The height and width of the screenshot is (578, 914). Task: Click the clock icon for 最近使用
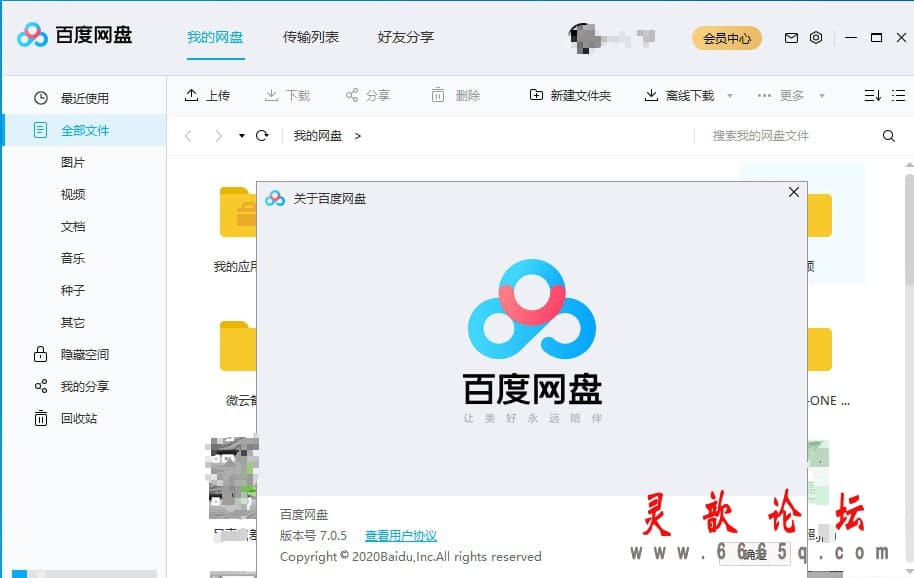click(41, 98)
